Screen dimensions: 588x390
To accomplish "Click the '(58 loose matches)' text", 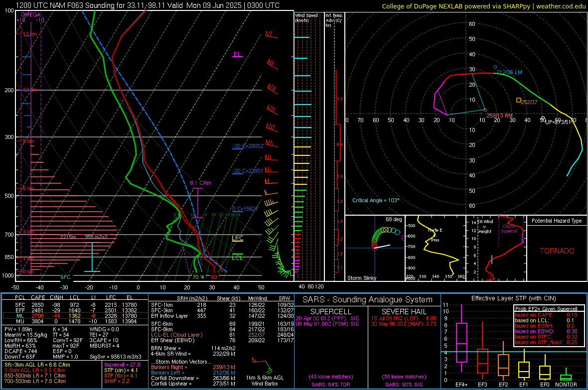I will click(x=404, y=377).
